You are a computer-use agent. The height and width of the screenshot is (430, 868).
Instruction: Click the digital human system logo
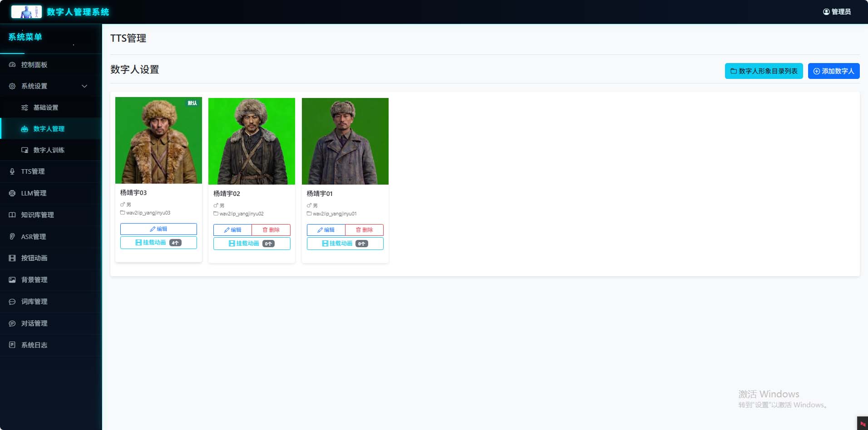click(x=26, y=12)
